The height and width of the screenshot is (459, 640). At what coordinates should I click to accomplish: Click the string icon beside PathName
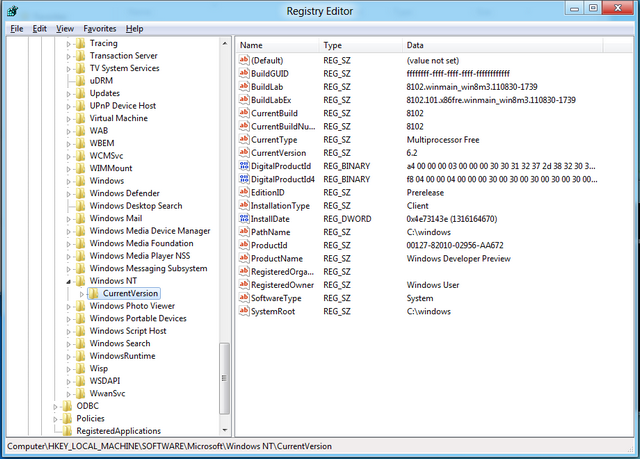tap(244, 232)
